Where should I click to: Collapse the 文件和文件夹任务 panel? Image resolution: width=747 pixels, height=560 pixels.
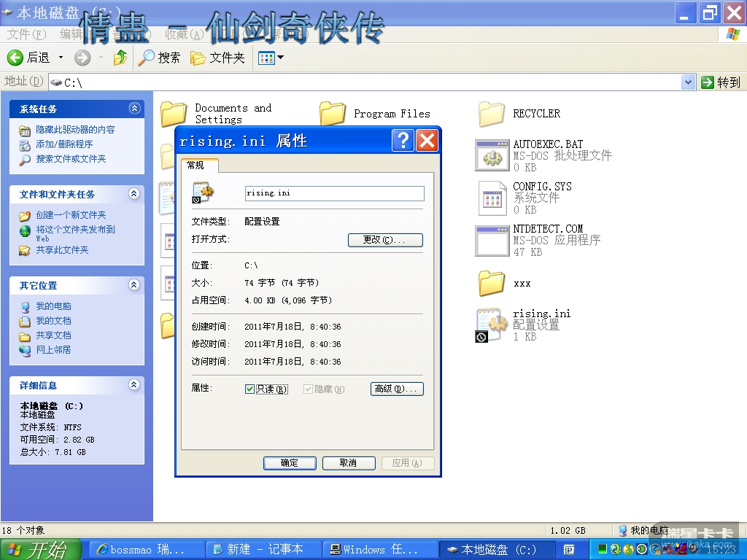tap(134, 194)
